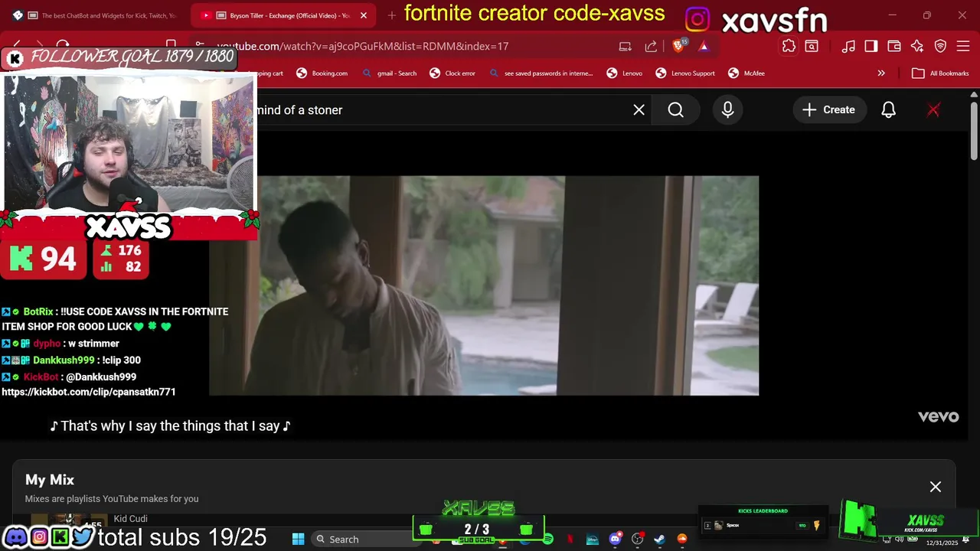
Task: Open Netflix from the taskbar
Action: point(570,540)
